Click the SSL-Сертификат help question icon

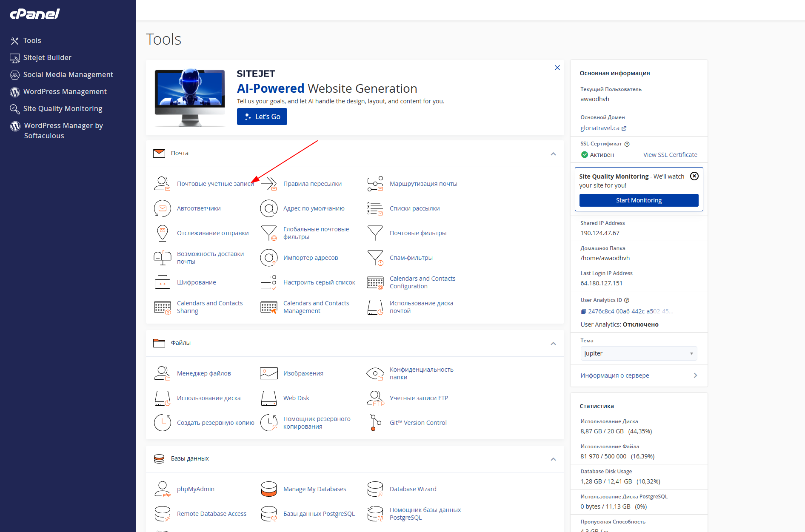click(x=627, y=144)
